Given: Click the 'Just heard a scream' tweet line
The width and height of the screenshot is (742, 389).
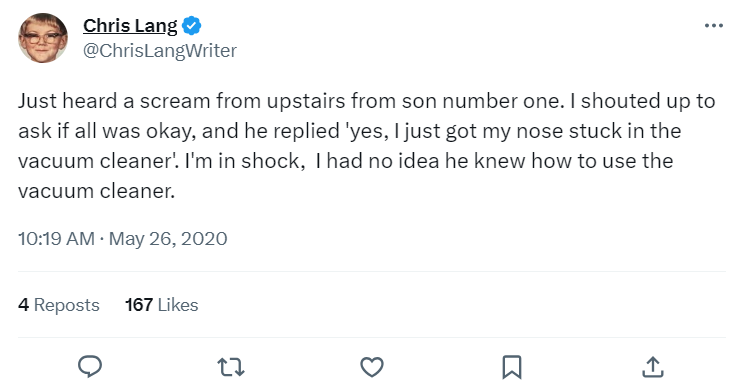Looking at the screenshot, I should [367, 101].
